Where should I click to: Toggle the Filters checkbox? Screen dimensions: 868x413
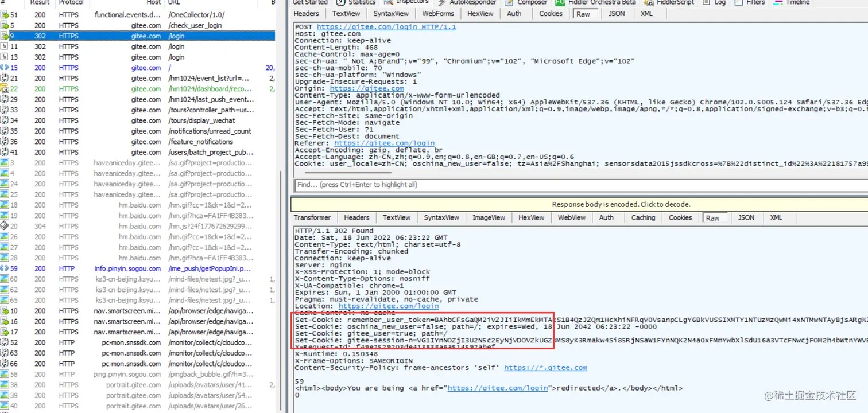coord(738,2)
